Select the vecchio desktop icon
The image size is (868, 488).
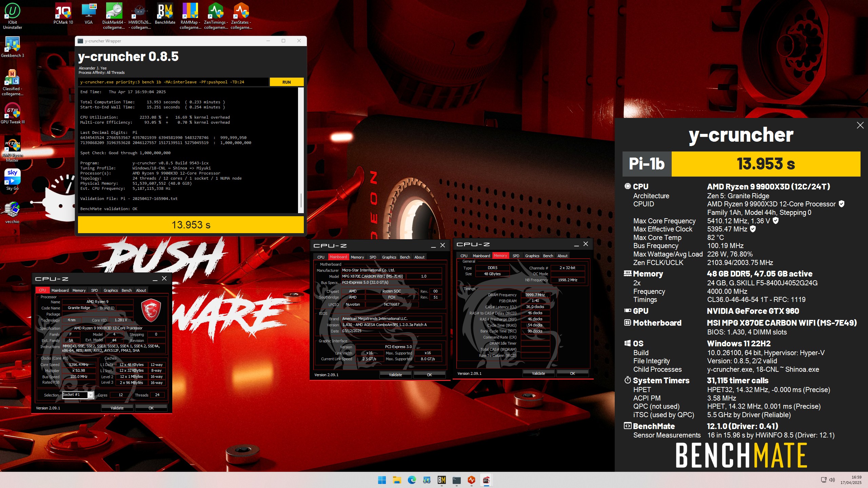click(12, 213)
